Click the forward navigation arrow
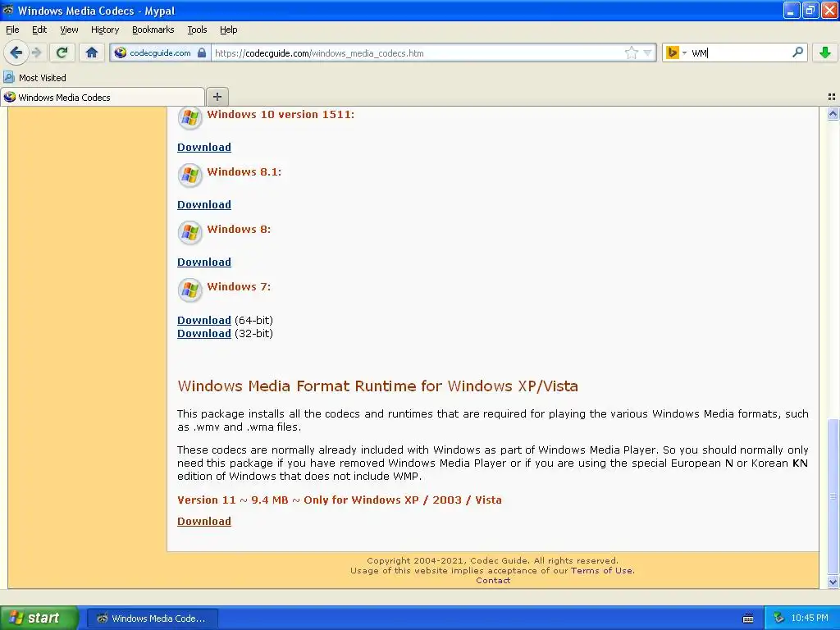This screenshot has width=840, height=630. (x=36, y=52)
